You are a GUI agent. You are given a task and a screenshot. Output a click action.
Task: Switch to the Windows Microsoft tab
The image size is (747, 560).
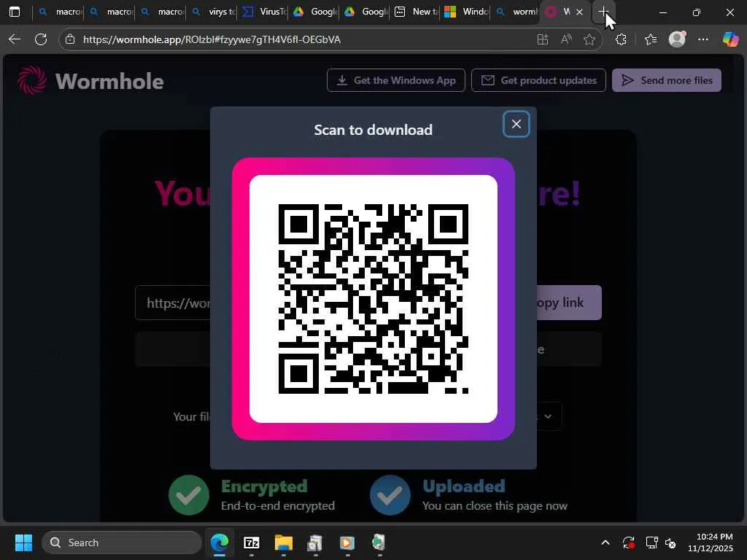coord(468,12)
